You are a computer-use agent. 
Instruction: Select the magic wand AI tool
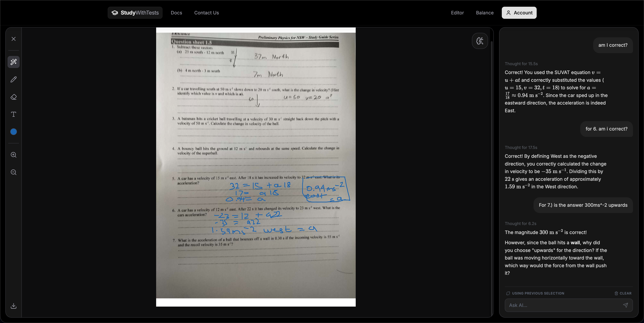pyautogui.click(x=13, y=62)
